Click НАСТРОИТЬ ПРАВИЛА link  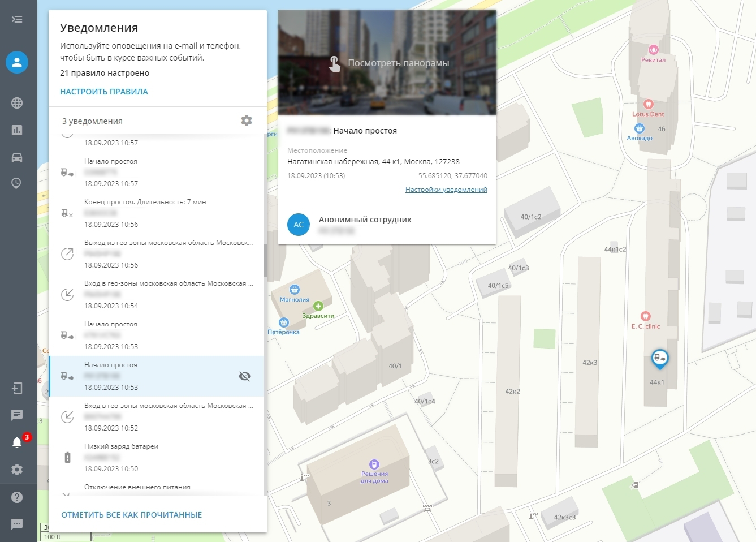tap(104, 92)
